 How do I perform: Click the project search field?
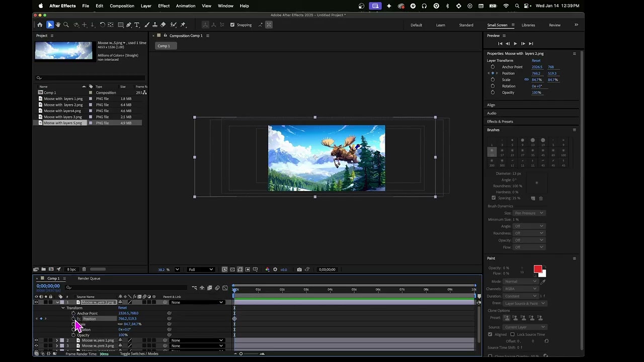click(x=91, y=78)
